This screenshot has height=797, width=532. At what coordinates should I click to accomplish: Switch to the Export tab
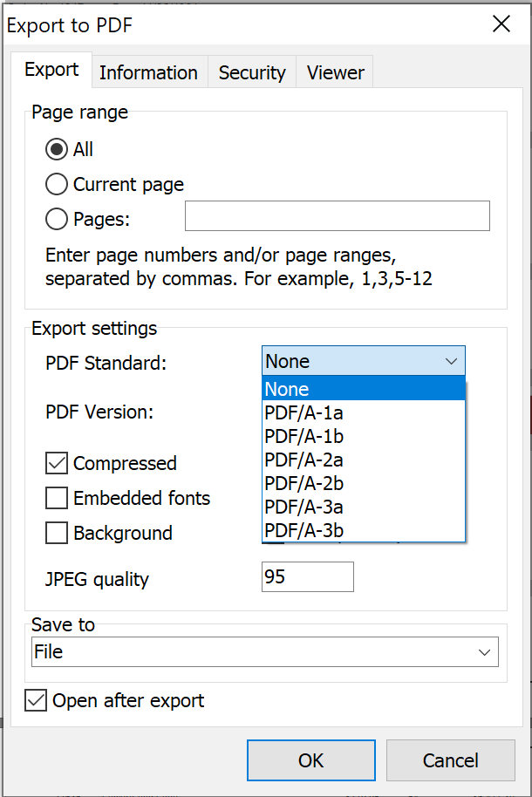pos(51,70)
